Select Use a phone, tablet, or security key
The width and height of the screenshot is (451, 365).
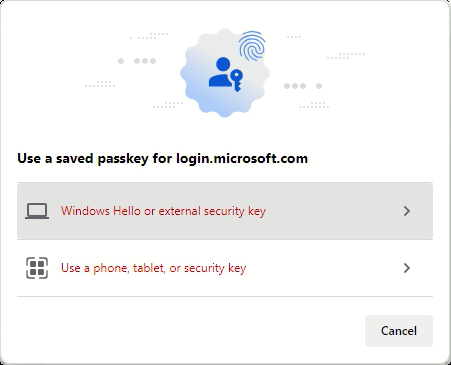153,268
